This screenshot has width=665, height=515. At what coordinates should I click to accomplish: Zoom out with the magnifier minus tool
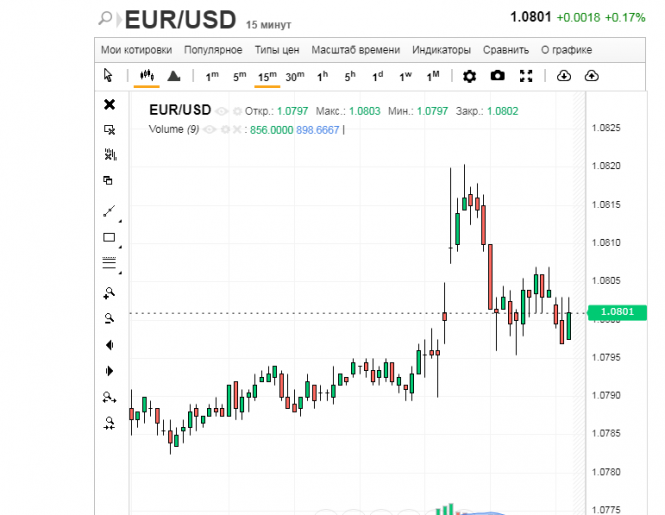(x=109, y=319)
